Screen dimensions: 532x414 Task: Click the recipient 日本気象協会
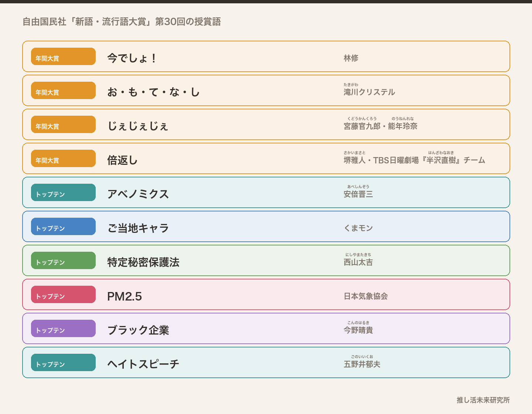point(366,296)
